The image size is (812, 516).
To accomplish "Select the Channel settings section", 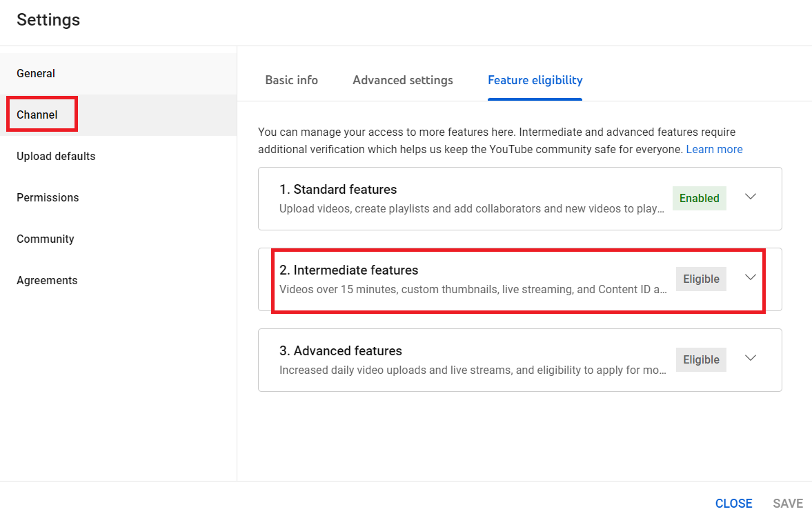I will pyautogui.click(x=36, y=114).
